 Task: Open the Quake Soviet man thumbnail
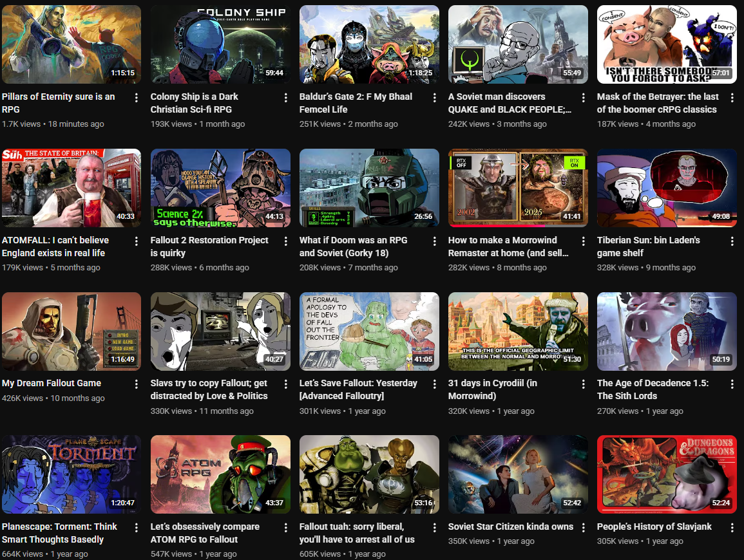[518, 44]
